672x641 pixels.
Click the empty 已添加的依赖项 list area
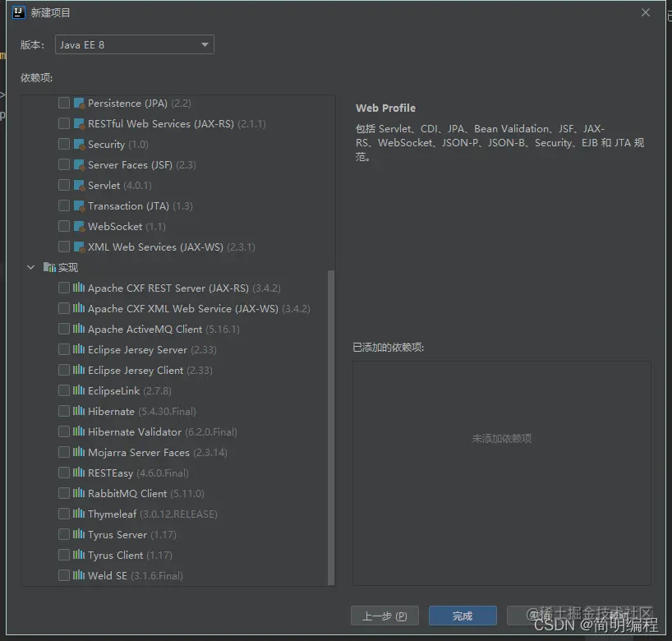point(501,473)
